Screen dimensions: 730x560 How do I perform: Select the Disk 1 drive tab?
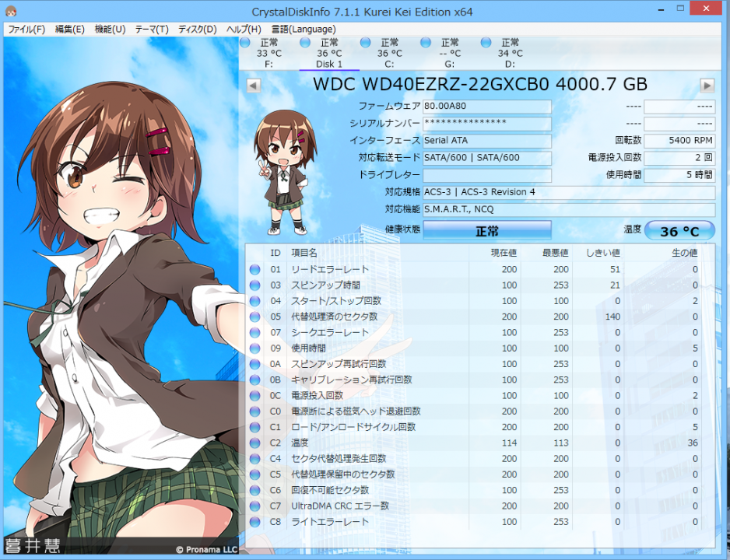pyautogui.click(x=329, y=53)
